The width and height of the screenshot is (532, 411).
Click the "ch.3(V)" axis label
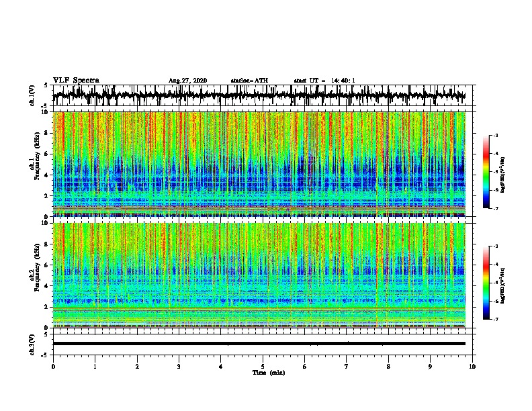(x=32, y=345)
